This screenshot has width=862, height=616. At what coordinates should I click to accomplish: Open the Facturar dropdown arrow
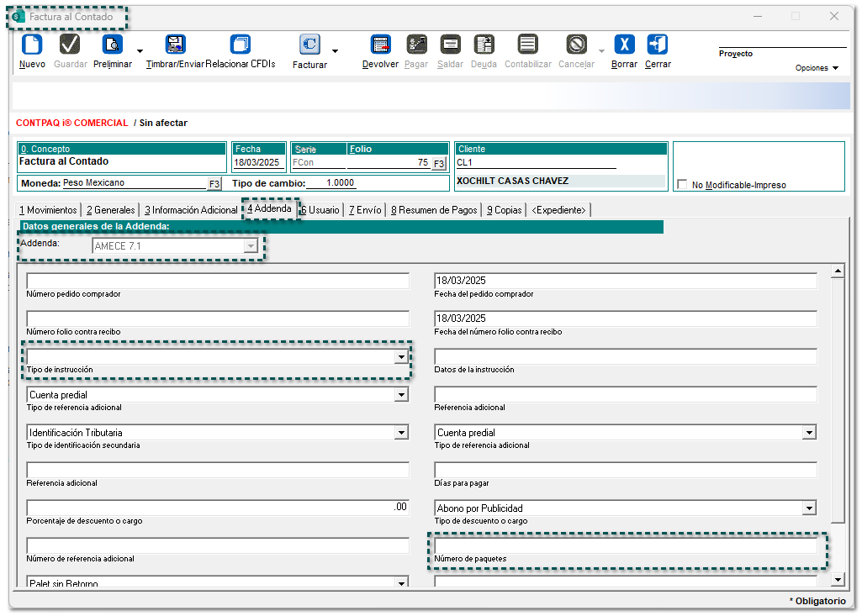[335, 51]
